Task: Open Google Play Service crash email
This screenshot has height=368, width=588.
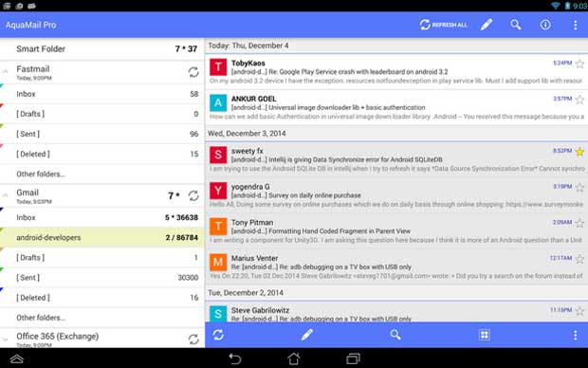Action: point(396,71)
